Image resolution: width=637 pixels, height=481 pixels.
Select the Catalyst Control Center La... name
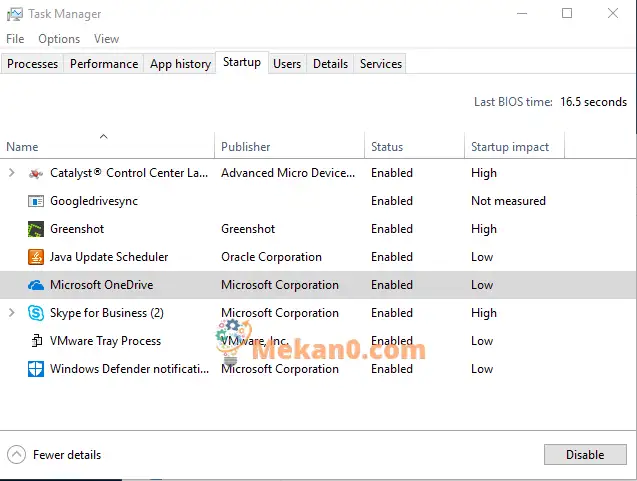tap(129, 173)
